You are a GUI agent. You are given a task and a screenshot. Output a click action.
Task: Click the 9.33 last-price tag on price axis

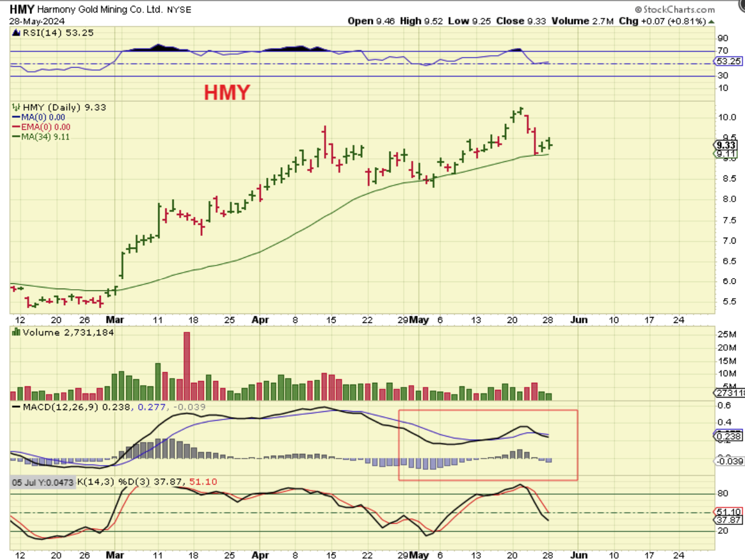727,145
